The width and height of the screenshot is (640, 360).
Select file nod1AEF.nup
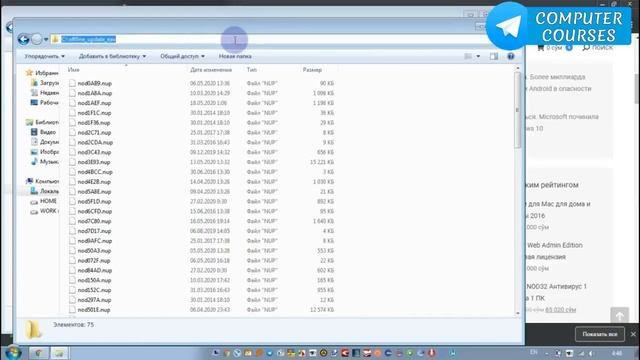(94, 103)
